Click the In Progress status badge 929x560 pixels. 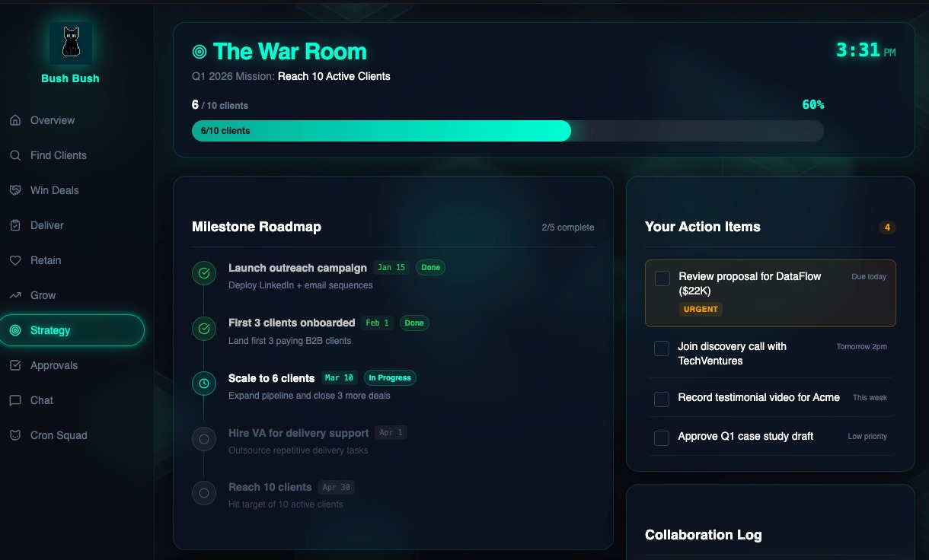tap(390, 378)
